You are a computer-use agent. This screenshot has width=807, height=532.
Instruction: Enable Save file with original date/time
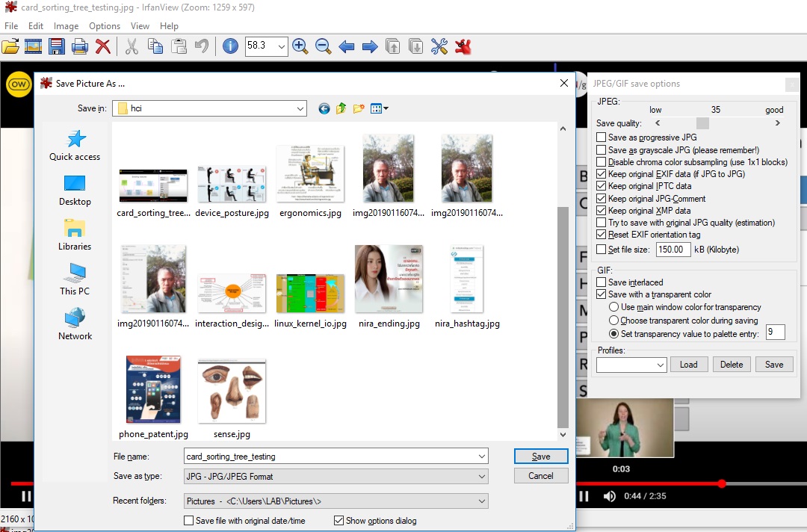tap(189, 521)
